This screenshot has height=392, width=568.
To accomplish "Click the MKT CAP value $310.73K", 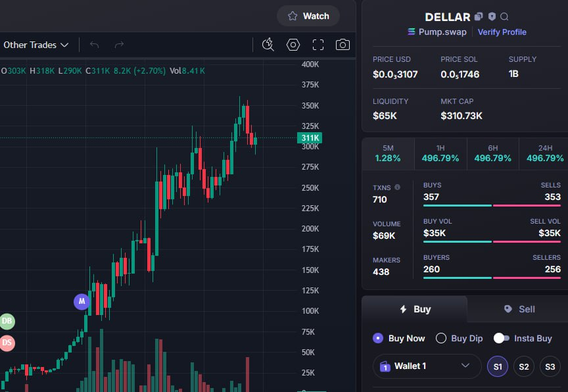I will [x=461, y=116].
